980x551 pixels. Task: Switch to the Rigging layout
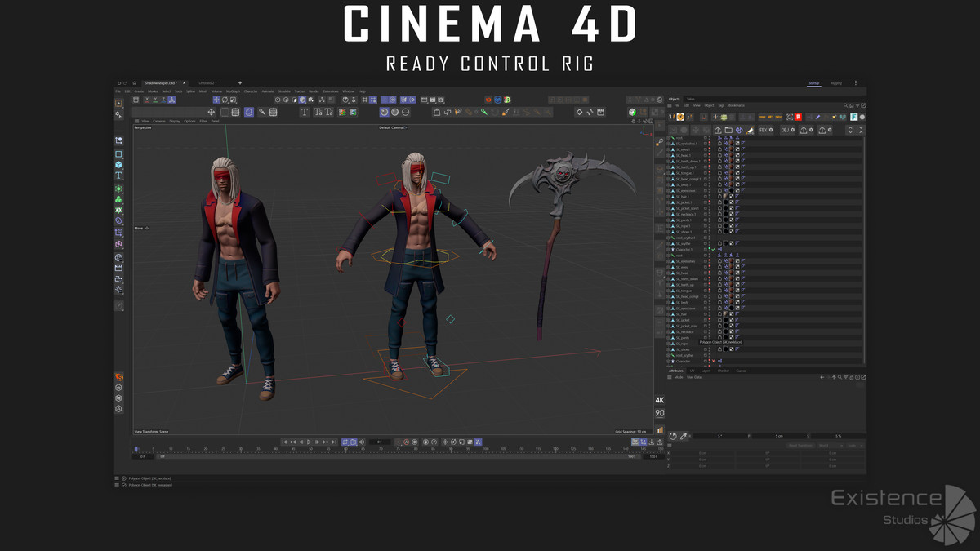pos(836,83)
